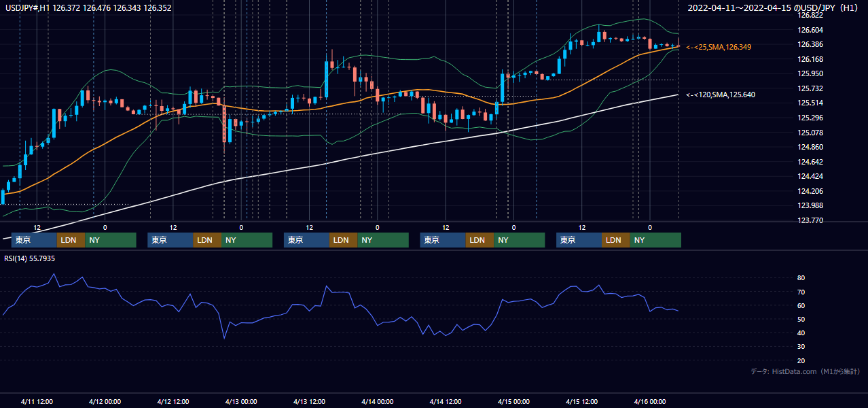Click the 4/15 00:00 time axis label
This screenshot has width=868, height=408.
pos(513,402)
